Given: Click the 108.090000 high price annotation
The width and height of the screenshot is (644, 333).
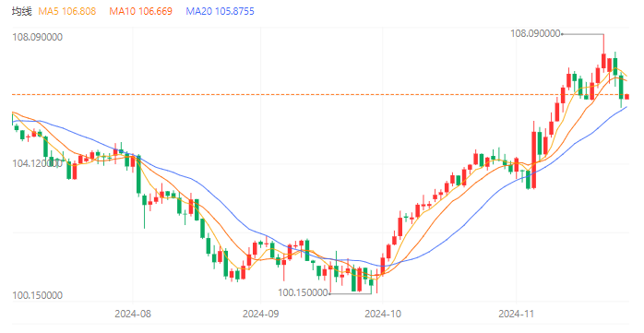Looking at the screenshot, I should [535, 34].
